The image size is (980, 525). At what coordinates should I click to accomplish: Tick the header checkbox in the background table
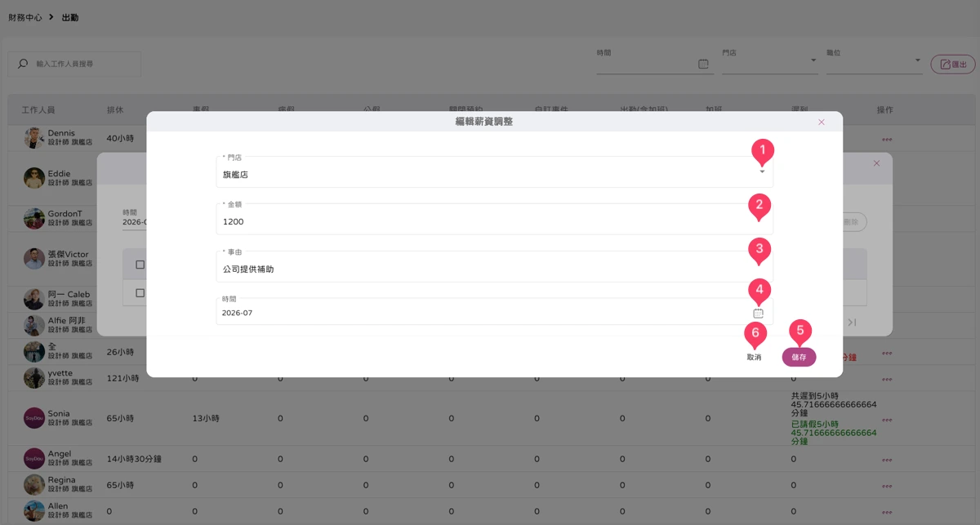pos(140,265)
